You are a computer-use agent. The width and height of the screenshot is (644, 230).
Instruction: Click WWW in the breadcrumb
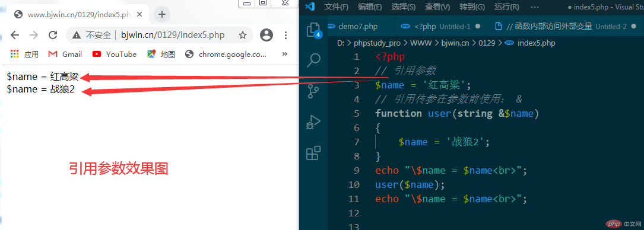pyautogui.click(x=421, y=43)
